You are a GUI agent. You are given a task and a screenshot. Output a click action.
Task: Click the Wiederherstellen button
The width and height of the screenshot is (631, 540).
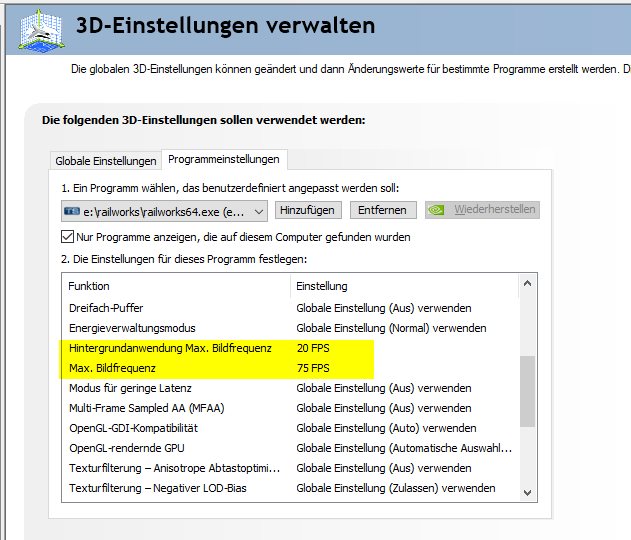point(482,210)
